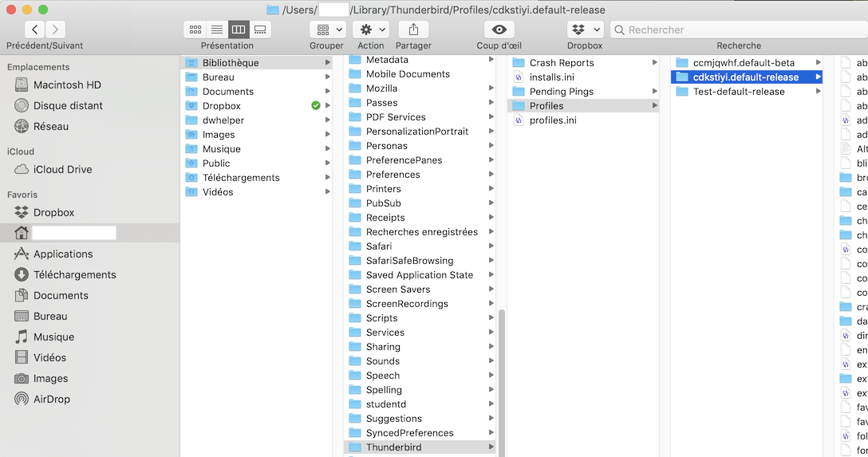Click the Coup d'œil eye button

(499, 30)
